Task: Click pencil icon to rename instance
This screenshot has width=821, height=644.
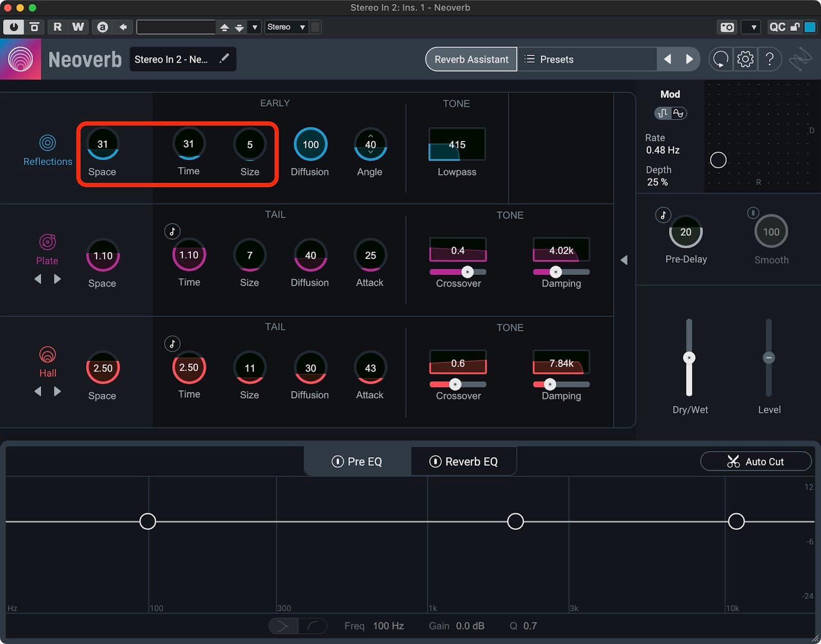Action: [224, 59]
